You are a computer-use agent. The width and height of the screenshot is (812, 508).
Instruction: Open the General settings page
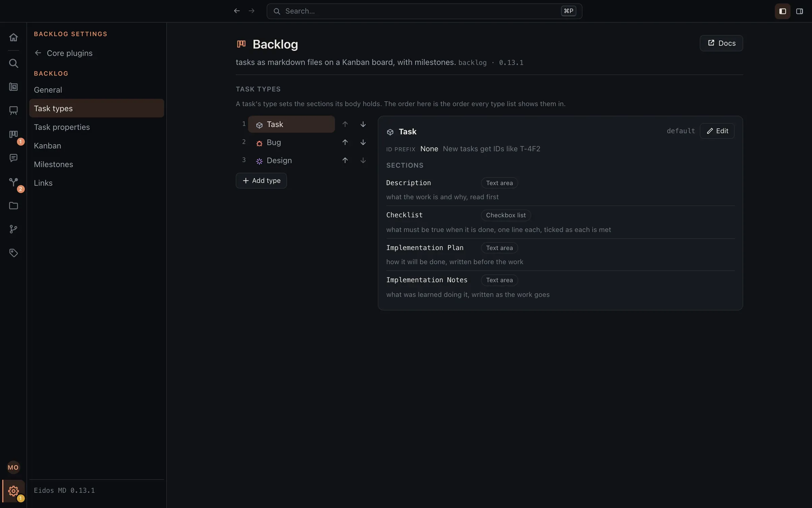click(96, 90)
